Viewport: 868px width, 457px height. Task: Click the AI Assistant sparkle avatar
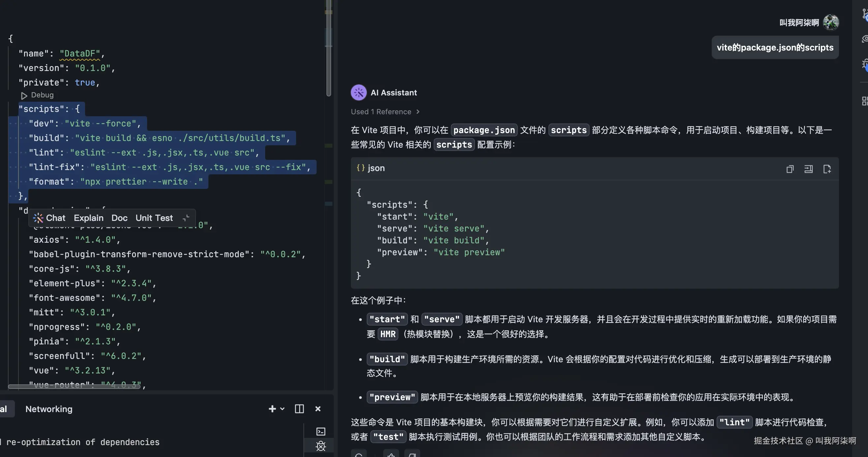tap(358, 92)
